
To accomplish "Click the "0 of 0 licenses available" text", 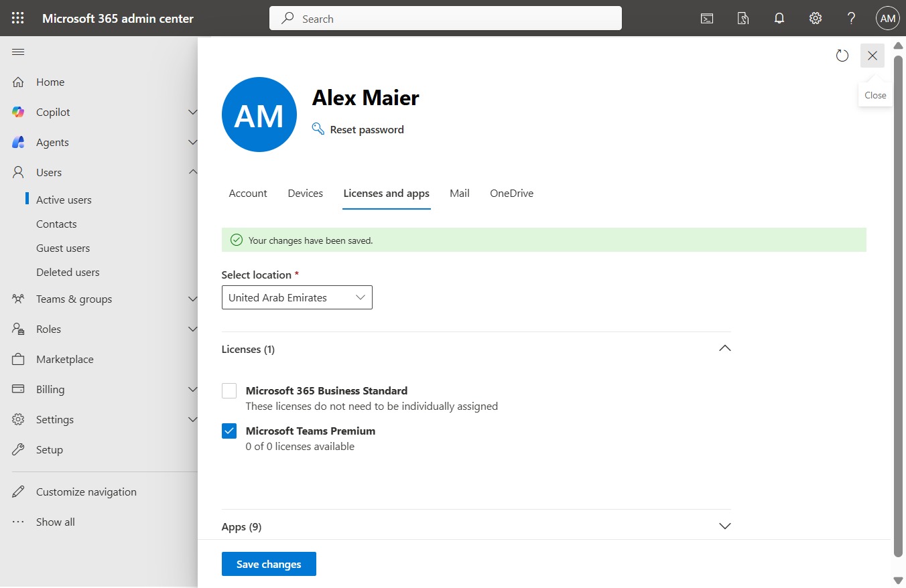I will coord(300,446).
